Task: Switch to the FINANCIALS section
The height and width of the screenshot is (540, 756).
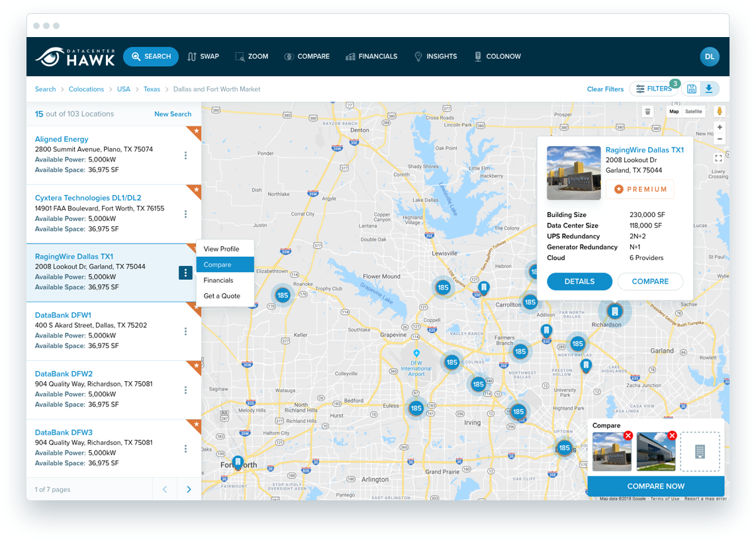Action: click(371, 56)
